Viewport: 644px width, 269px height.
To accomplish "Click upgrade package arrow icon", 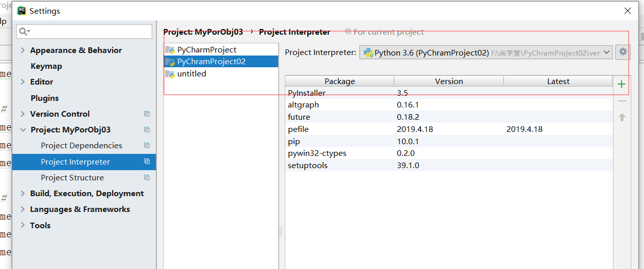I will coord(622,117).
